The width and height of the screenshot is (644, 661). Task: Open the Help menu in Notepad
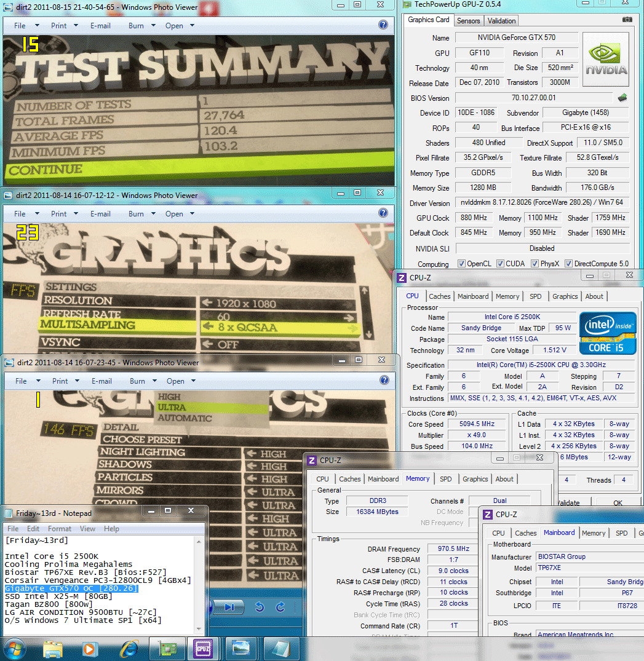111,529
